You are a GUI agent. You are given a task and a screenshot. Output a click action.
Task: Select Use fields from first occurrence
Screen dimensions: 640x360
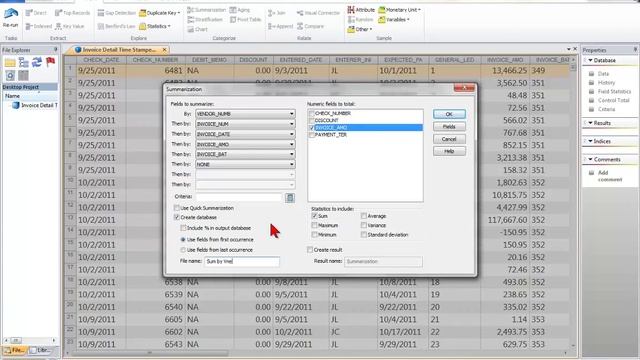183,240
